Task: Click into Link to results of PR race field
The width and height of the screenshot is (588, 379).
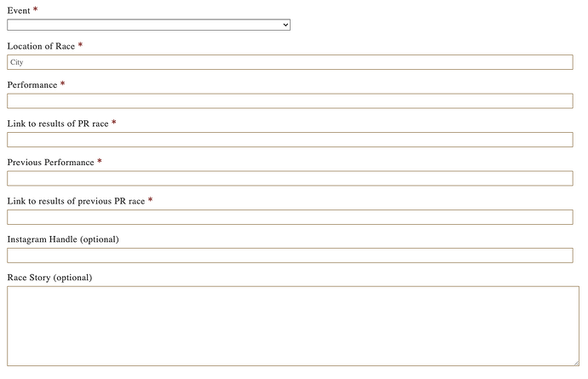Action: tap(290, 140)
